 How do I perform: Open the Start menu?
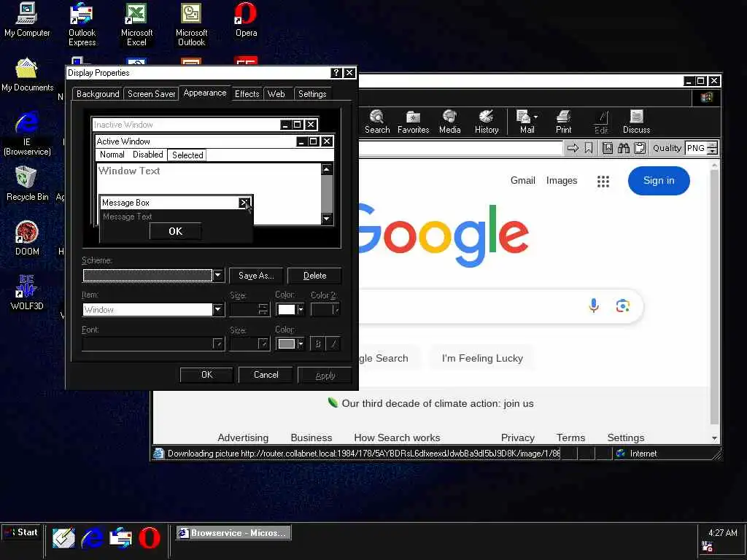pyautogui.click(x=21, y=533)
